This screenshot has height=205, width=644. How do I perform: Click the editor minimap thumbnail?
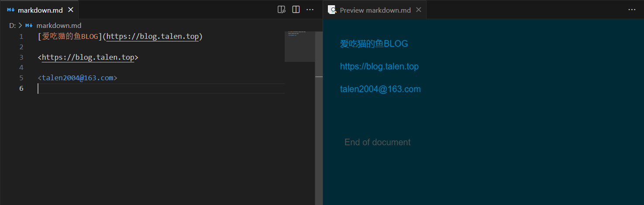click(299, 46)
